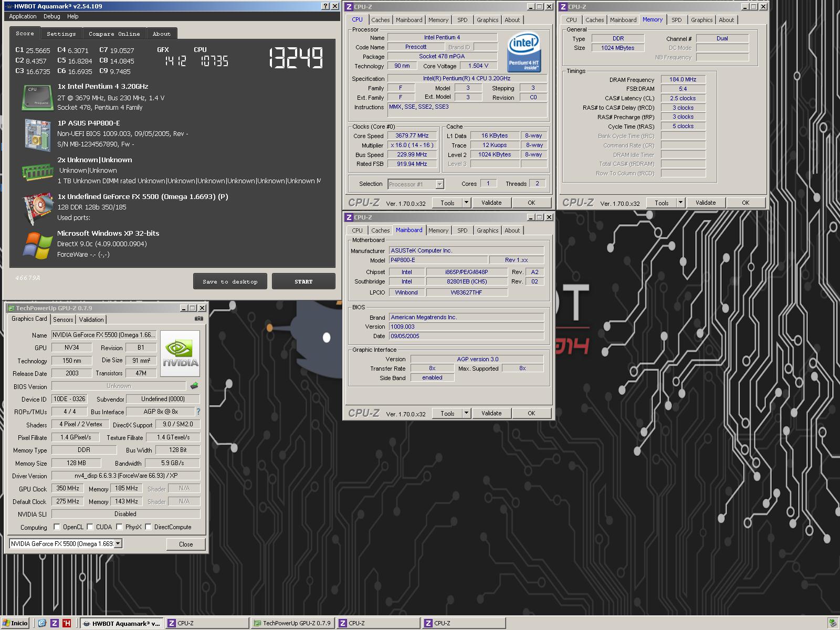This screenshot has height=630, width=840.
Task: Click the BIOS Version 1009.003 value
Action: click(x=466, y=327)
